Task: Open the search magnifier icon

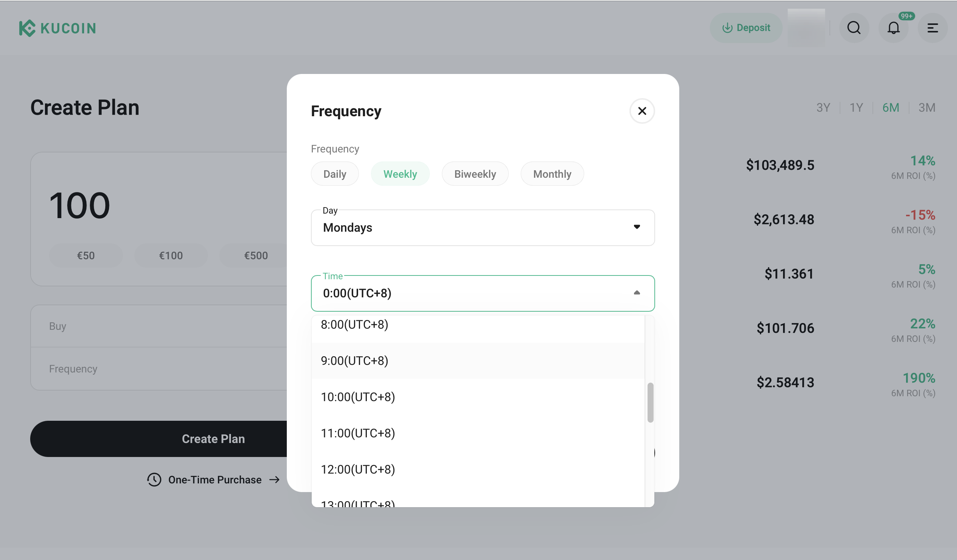Action: coord(854,28)
